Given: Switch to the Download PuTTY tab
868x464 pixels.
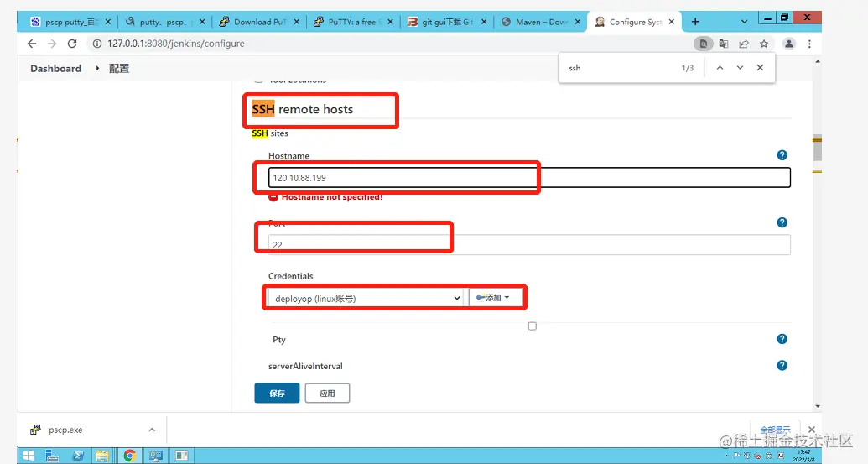Looking at the screenshot, I should [x=259, y=22].
